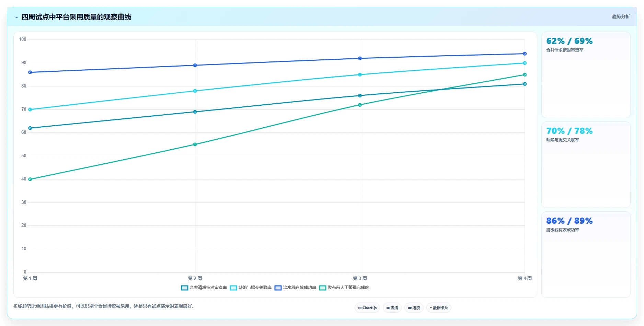Select the 缺陷与提交关联率 point at 第 1 周 (70)
Image resolution: width=644 pixels, height=326 pixels.
[x=30, y=109]
